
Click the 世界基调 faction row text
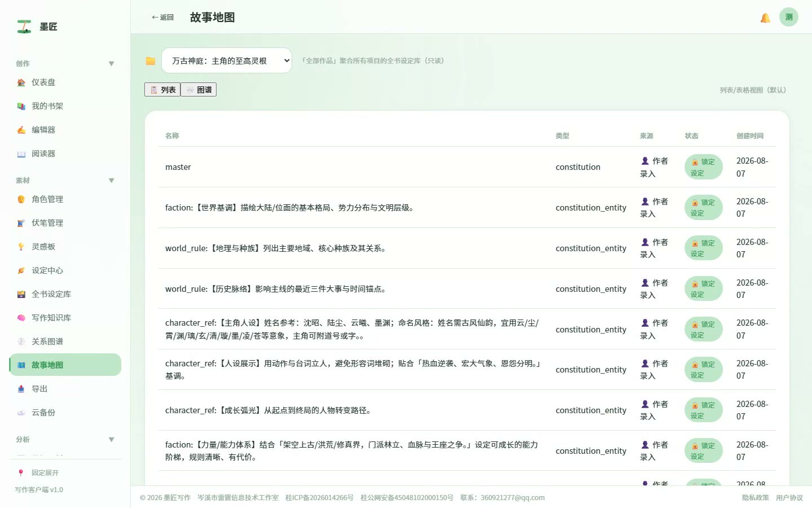tap(291, 208)
